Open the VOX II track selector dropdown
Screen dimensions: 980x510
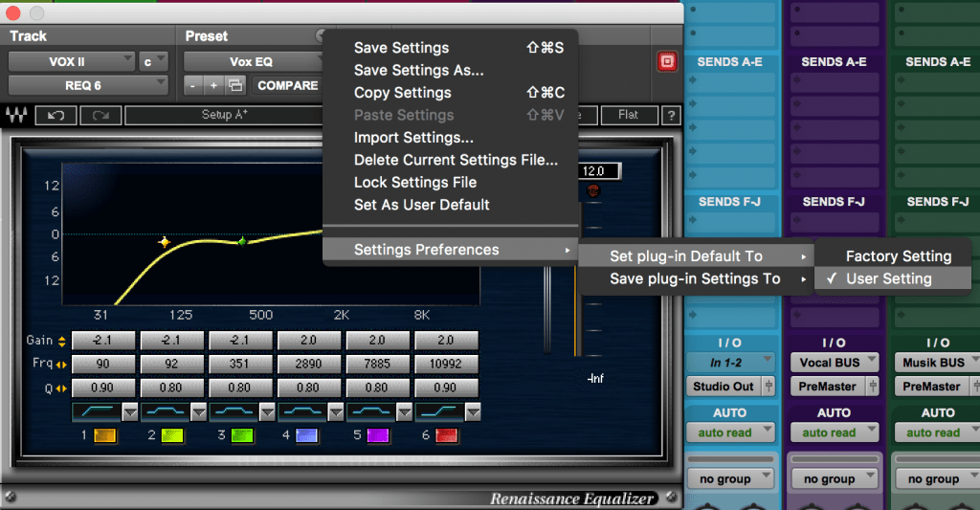pos(71,61)
